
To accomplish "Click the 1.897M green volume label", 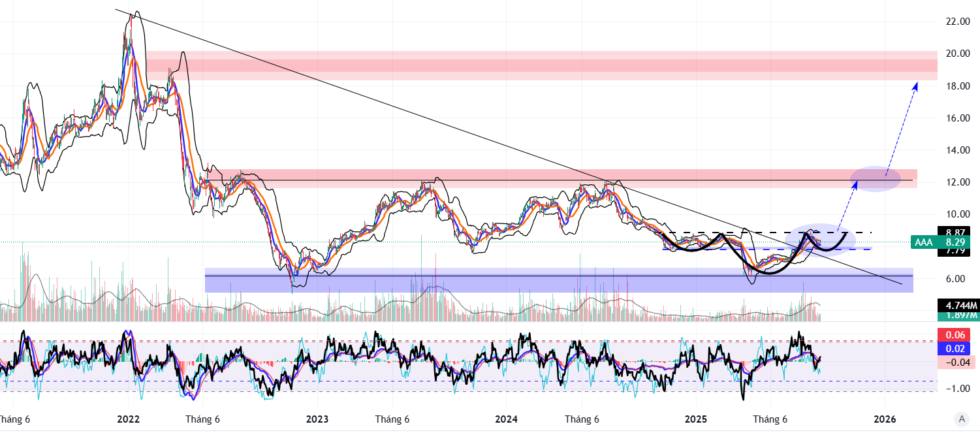I will click(957, 316).
